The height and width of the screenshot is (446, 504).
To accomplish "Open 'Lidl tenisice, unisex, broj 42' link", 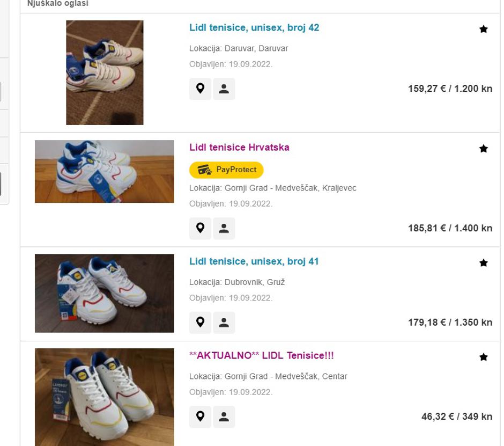I will [x=254, y=28].
